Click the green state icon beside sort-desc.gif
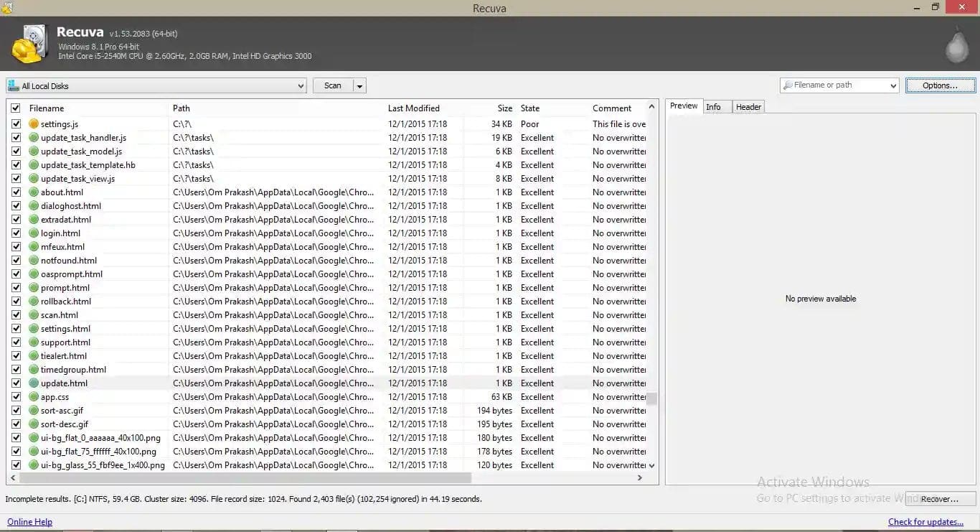Viewport: 980px width, 532px height. point(34,424)
